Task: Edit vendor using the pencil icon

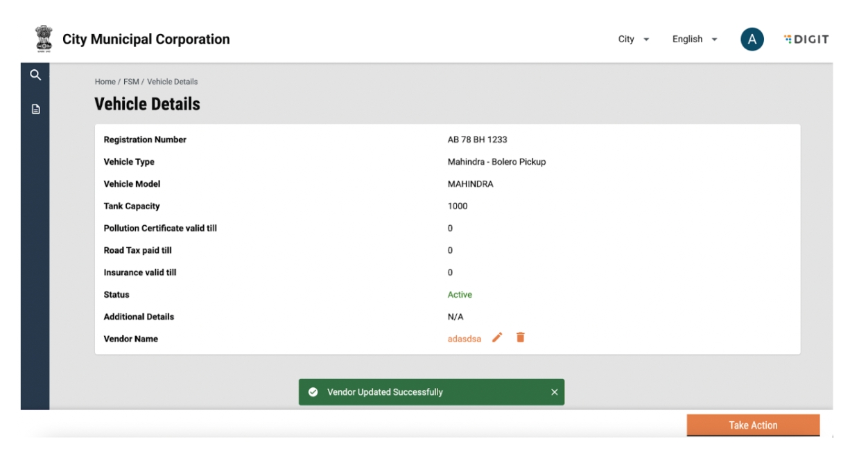Action: click(x=497, y=338)
